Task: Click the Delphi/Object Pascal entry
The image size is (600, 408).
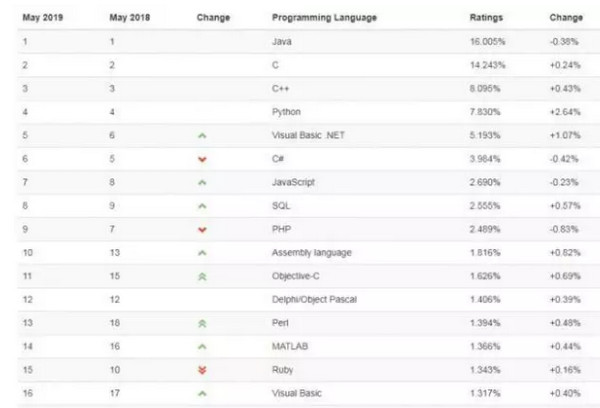Action: (x=314, y=299)
